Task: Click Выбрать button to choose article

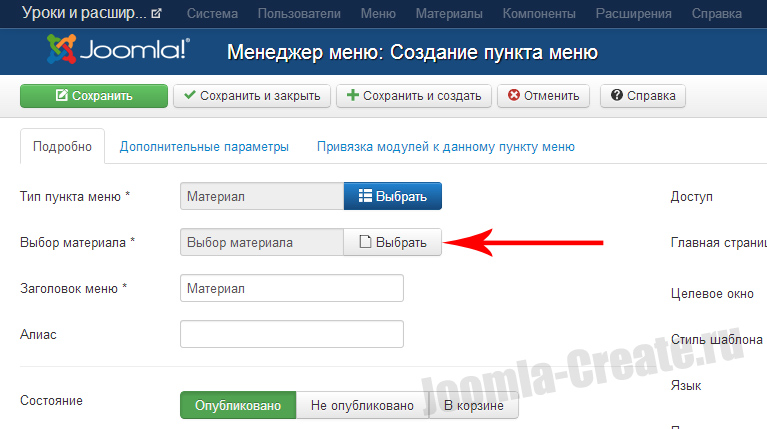Action: tap(392, 242)
